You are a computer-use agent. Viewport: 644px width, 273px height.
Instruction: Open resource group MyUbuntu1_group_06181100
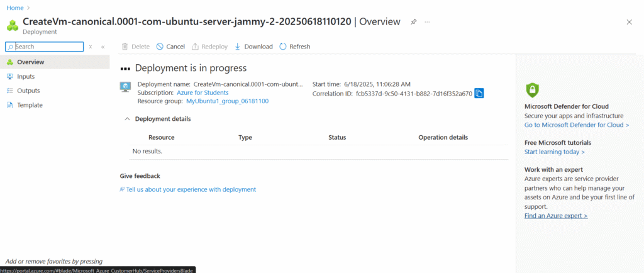[227, 101]
